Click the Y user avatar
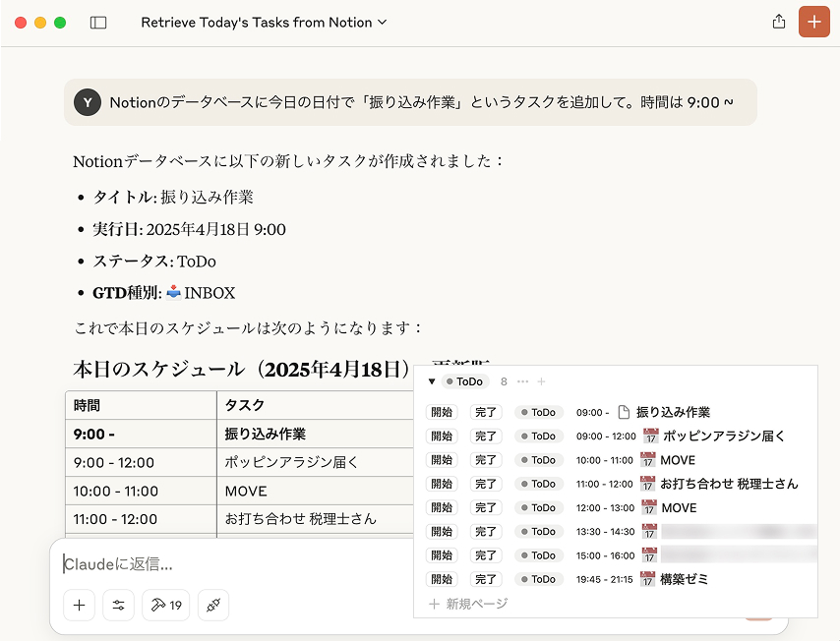This screenshot has width=840, height=641. tap(88, 102)
